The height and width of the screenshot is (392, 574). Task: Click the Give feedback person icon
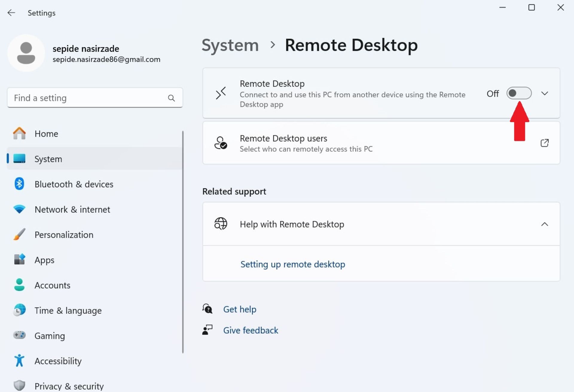click(207, 330)
